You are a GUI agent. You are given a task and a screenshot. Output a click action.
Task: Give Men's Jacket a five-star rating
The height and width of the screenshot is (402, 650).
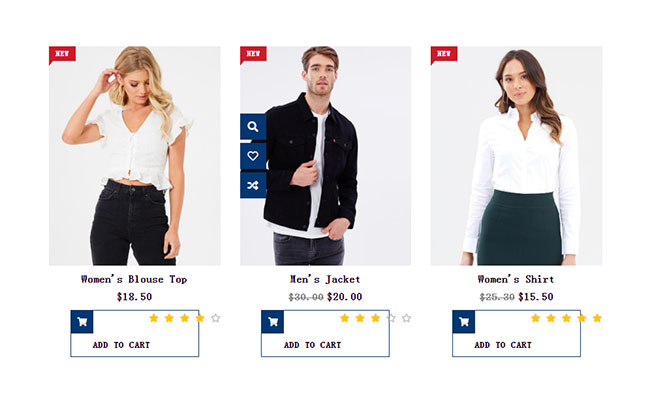click(x=406, y=318)
